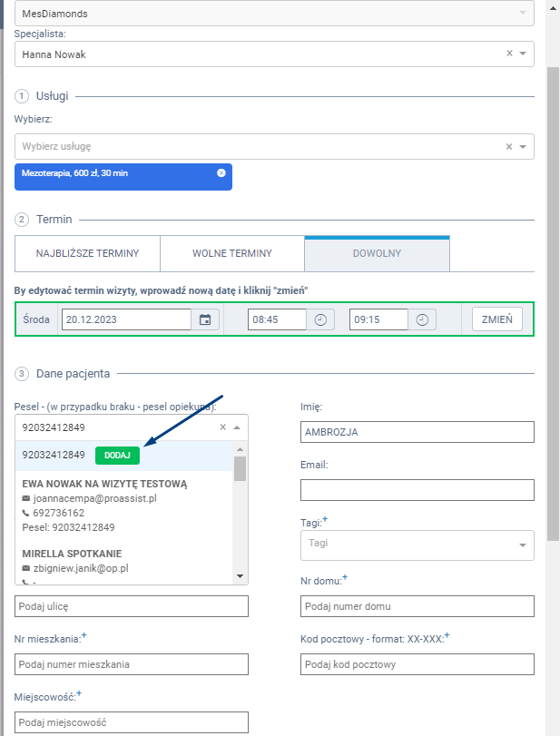560x736 pixels.
Task: Click the plus icon next to Tagi
Action: (325, 519)
